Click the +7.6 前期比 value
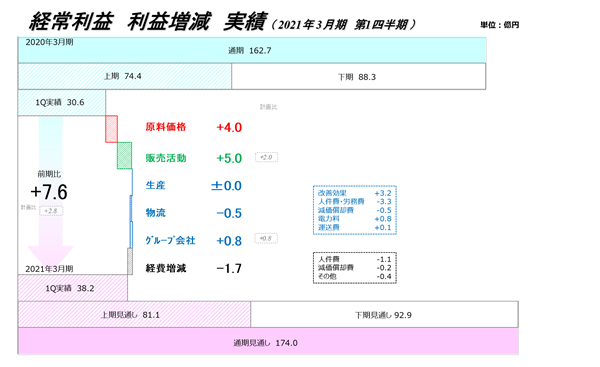600x367 pixels. [49, 192]
